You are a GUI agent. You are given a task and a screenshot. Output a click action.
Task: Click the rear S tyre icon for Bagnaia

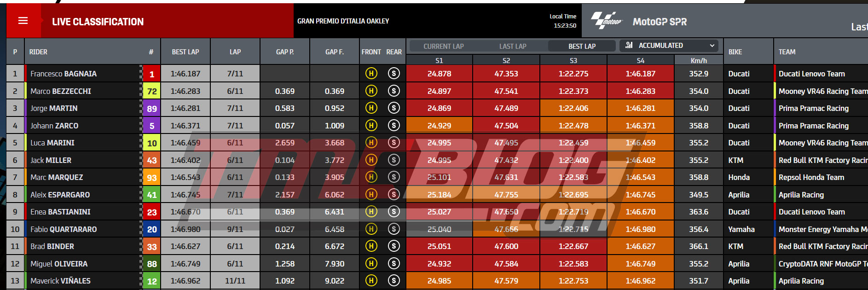click(x=393, y=74)
